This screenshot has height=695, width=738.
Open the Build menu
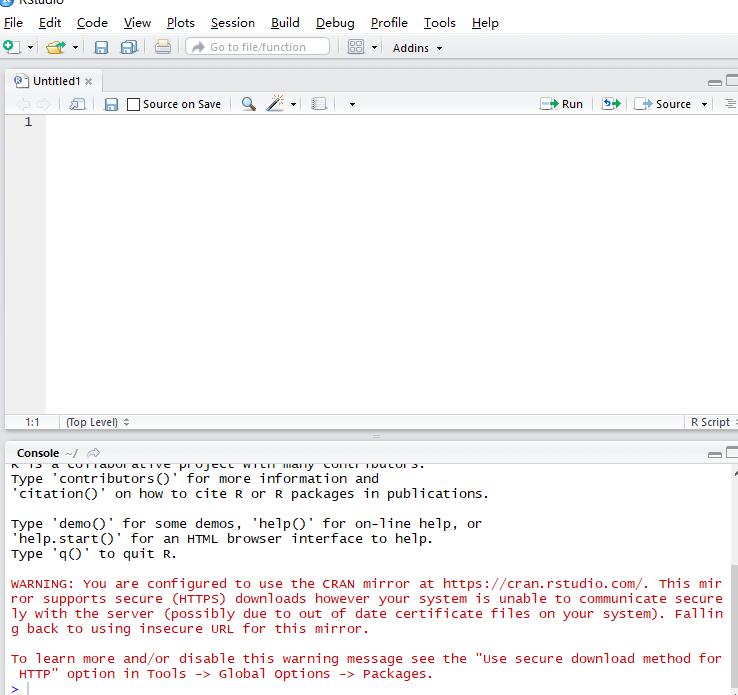pos(285,23)
